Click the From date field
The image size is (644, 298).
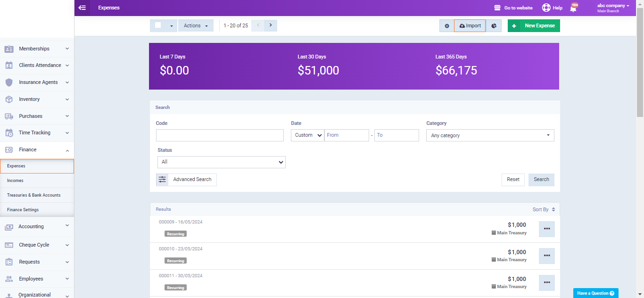347,135
